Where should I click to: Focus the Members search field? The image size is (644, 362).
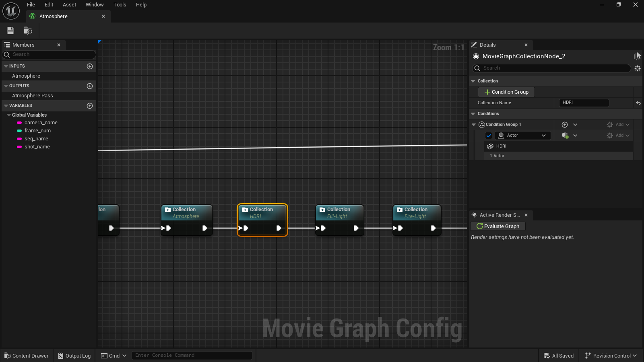pos(50,54)
